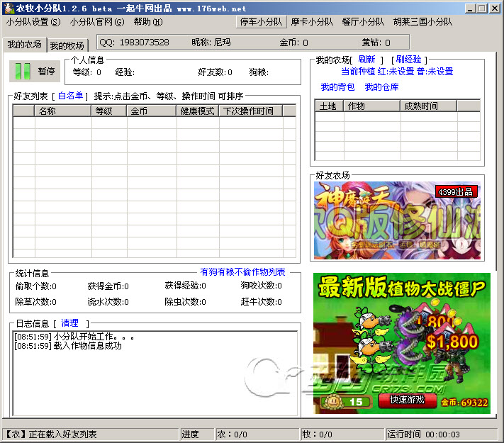Screen dimensions: 504x443
Task: Click the 快速游戏 button in the ad
Action: 407,400
